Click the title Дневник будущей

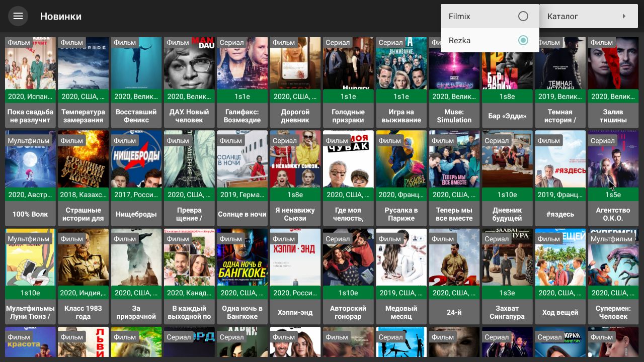(x=507, y=214)
